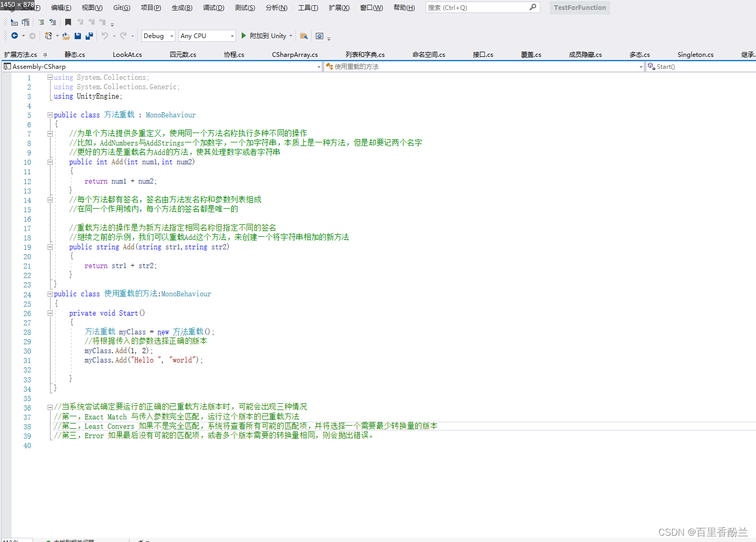Collapse the comment block at line 14

[50, 200]
